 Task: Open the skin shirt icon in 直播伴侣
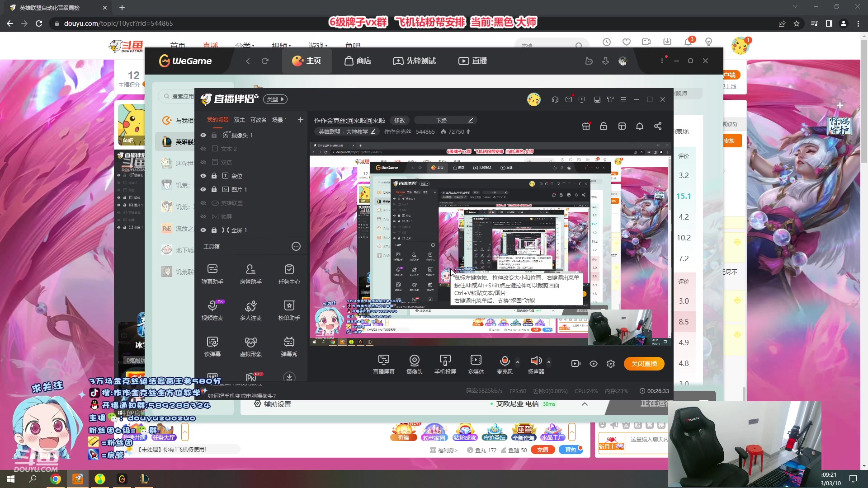click(610, 99)
